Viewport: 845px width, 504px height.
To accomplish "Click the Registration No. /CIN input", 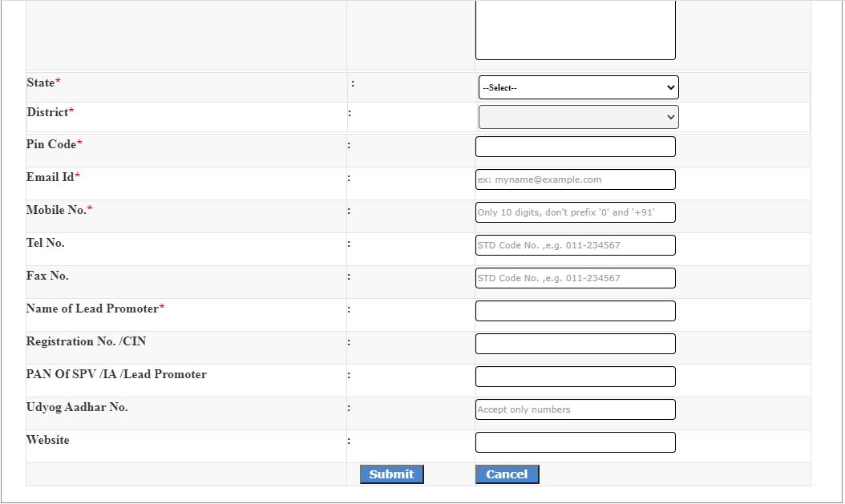I will click(575, 344).
